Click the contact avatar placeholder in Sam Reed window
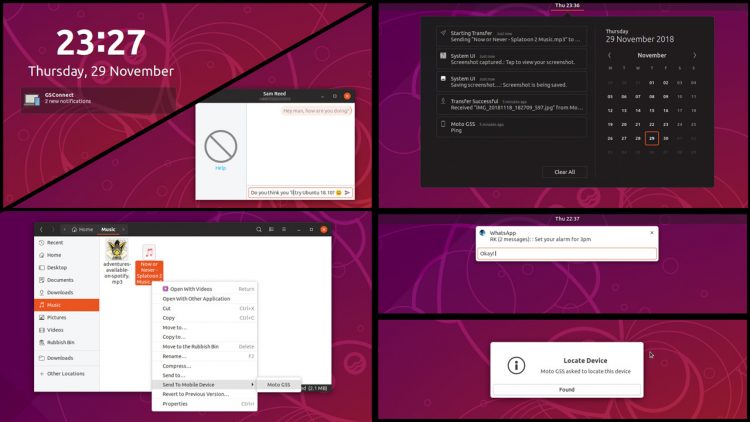 [x=221, y=146]
